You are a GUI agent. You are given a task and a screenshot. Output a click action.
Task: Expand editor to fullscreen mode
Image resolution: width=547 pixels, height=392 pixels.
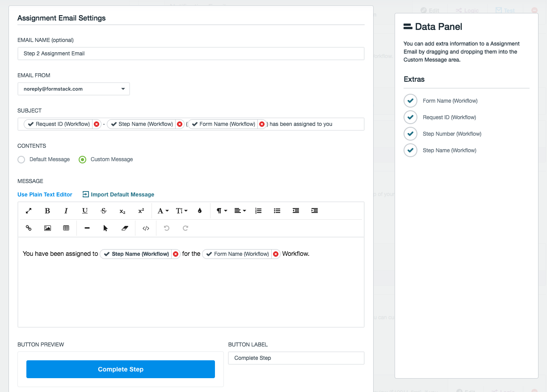tap(29, 211)
